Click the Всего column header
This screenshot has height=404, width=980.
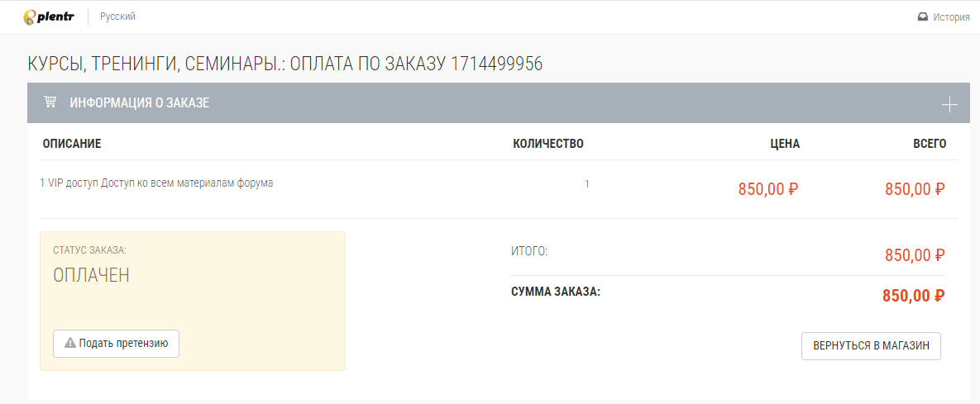click(930, 145)
